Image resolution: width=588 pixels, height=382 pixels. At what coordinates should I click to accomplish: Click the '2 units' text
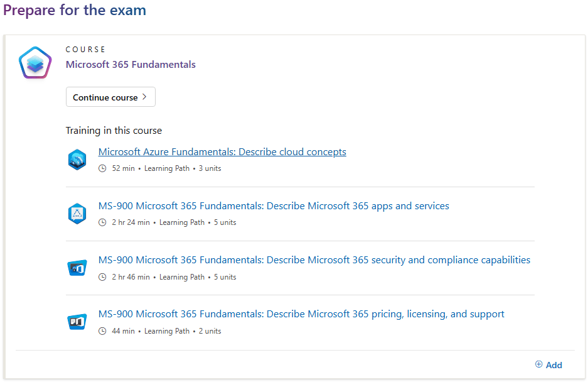[210, 331]
